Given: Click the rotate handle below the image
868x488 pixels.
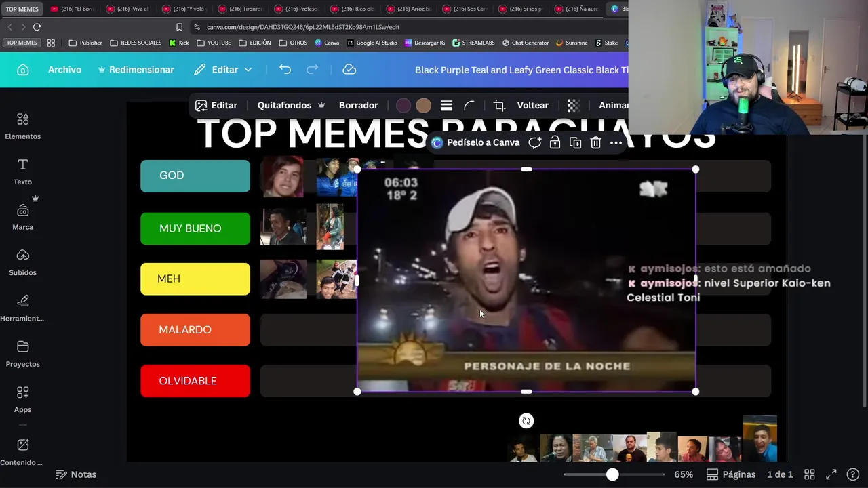Looking at the screenshot, I should (x=526, y=421).
